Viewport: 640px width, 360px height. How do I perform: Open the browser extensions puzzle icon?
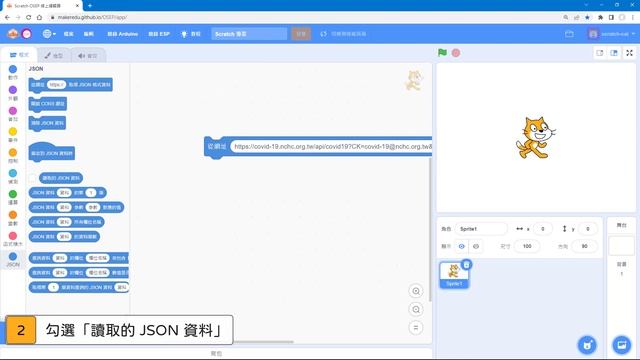[600, 17]
